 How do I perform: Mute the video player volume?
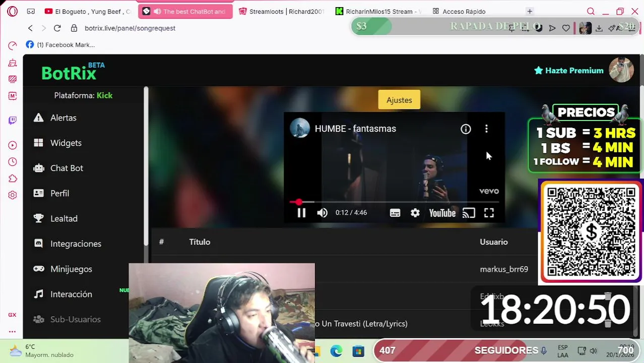click(x=322, y=213)
